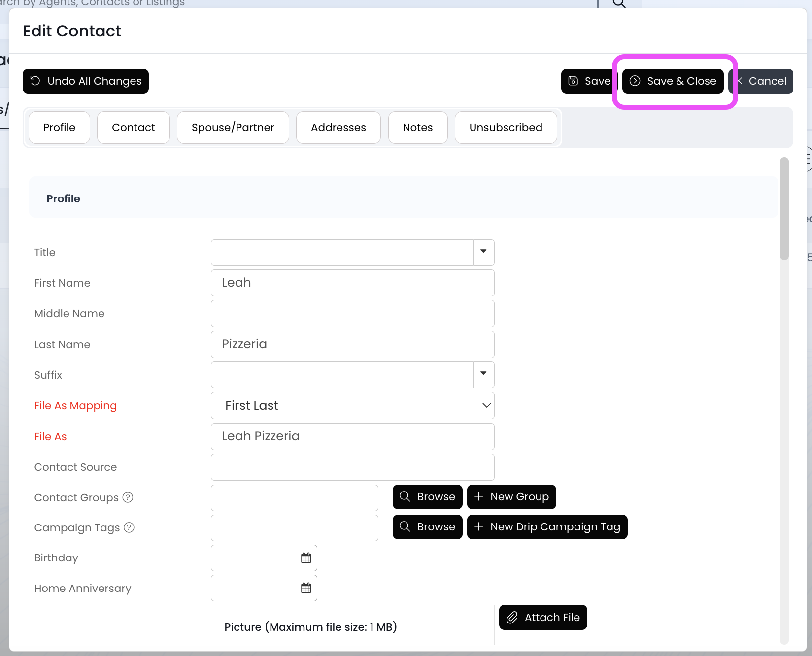Select the Notes tab
This screenshot has width=812, height=656.
click(417, 128)
